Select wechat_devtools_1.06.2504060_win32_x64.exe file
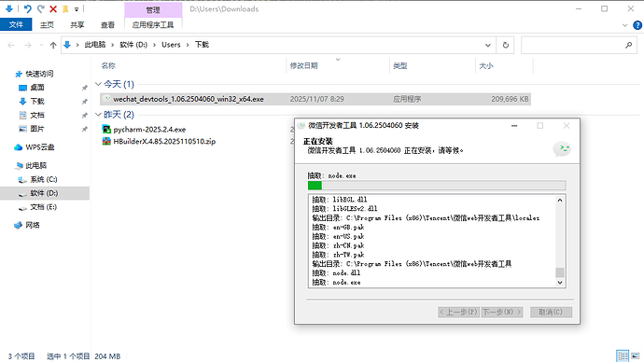This screenshot has height=362, width=644. coord(315,99)
